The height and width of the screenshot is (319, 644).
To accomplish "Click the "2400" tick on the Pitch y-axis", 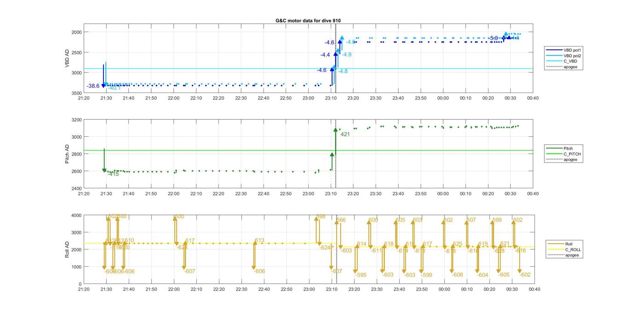I will click(x=76, y=188).
